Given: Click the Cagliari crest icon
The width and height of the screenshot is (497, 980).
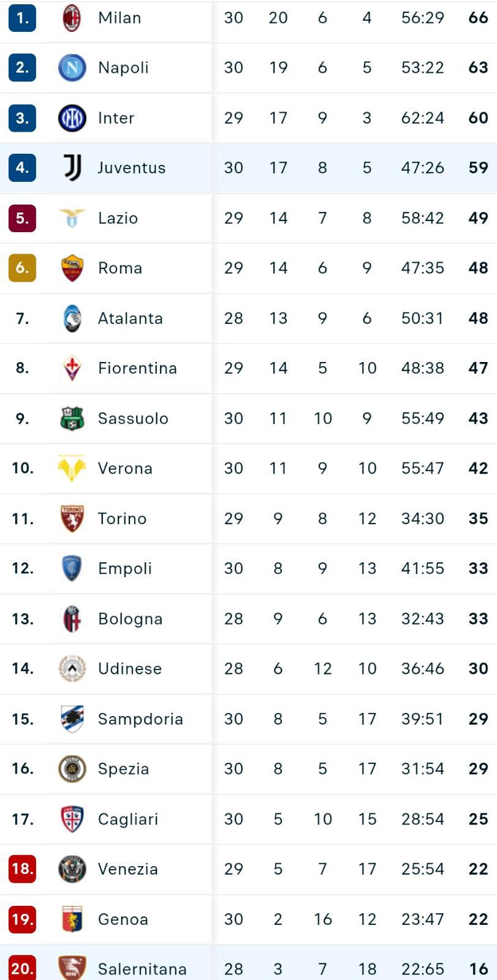Looking at the screenshot, I should [72, 819].
